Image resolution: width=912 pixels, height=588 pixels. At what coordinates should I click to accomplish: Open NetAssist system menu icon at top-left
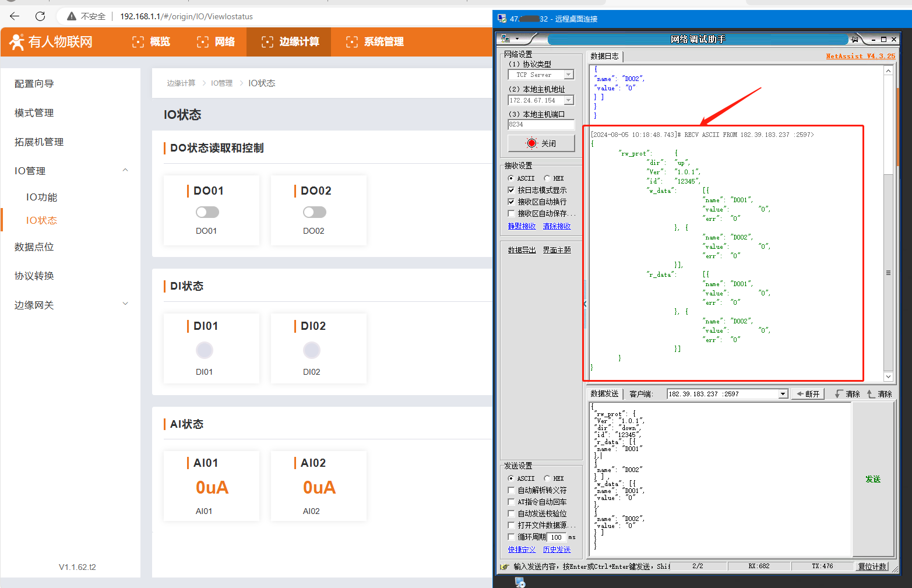(506, 39)
